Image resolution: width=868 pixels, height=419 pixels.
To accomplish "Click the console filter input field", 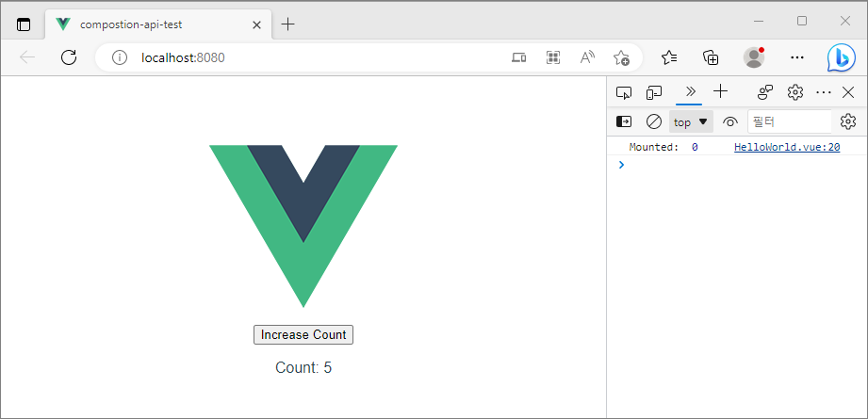I will [790, 121].
